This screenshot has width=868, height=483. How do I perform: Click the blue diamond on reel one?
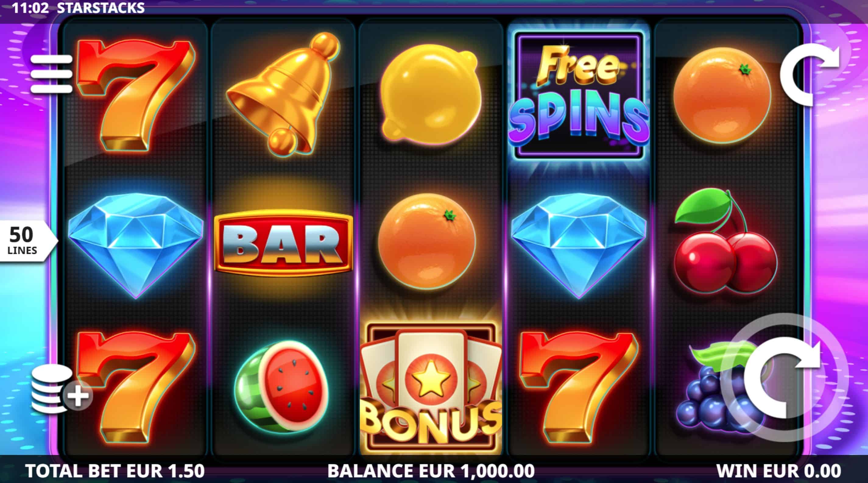[136, 246]
